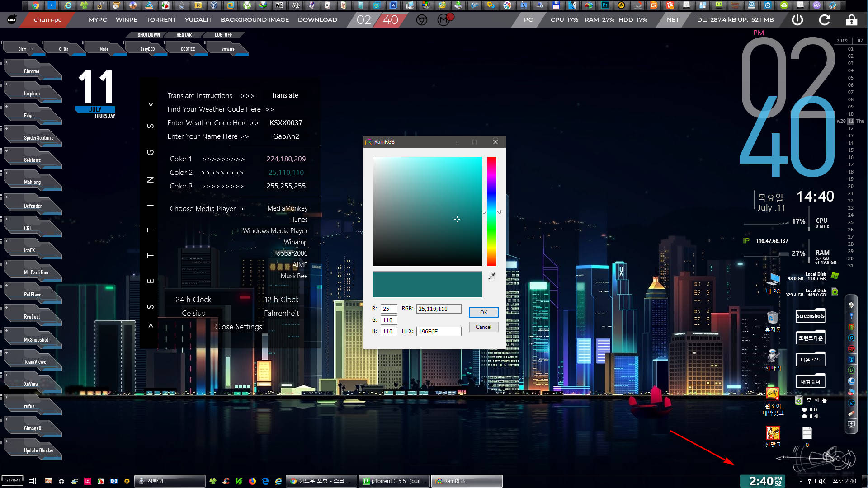Choose Foobar2000 as media player
The image size is (868, 488).
point(290,253)
